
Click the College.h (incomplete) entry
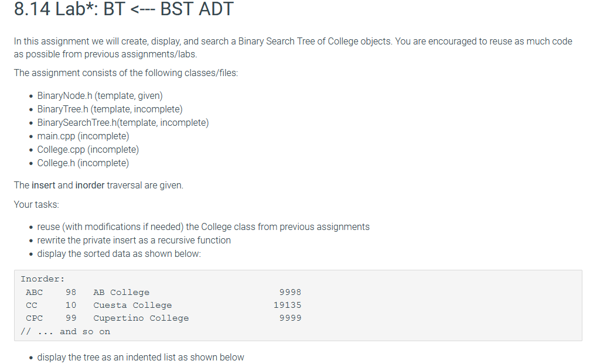tap(83, 163)
